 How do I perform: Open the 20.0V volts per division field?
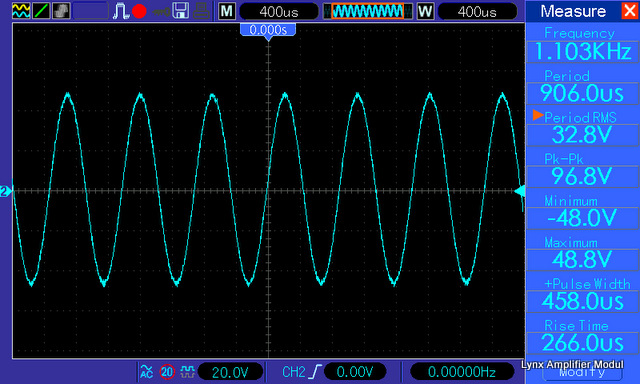click(x=230, y=372)
